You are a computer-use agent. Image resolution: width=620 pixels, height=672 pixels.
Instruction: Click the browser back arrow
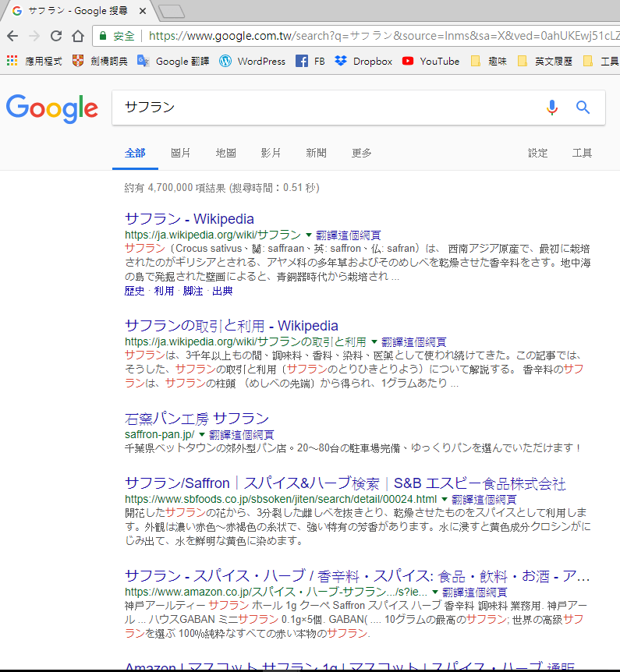[12, 36]
